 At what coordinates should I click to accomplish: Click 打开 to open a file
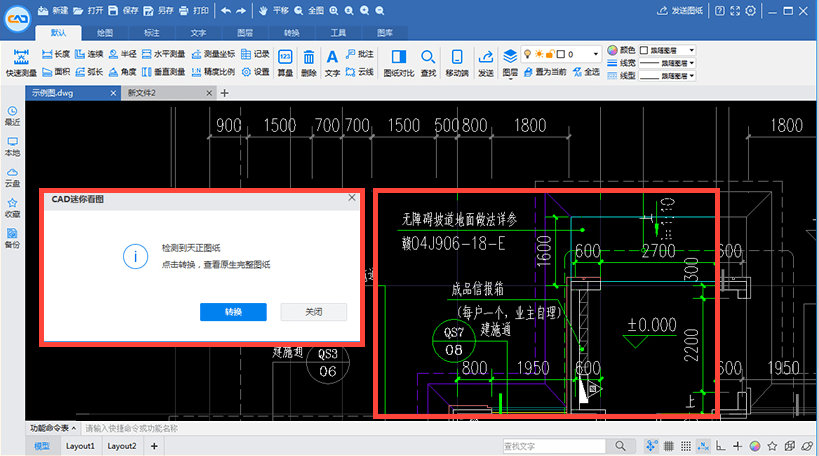pos(89,10)
